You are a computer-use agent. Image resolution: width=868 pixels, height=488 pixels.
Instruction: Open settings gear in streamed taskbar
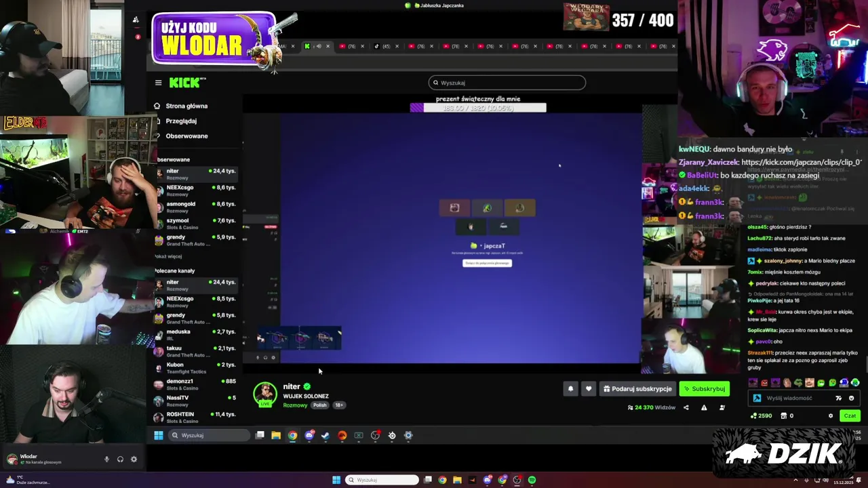coord(408,435)
